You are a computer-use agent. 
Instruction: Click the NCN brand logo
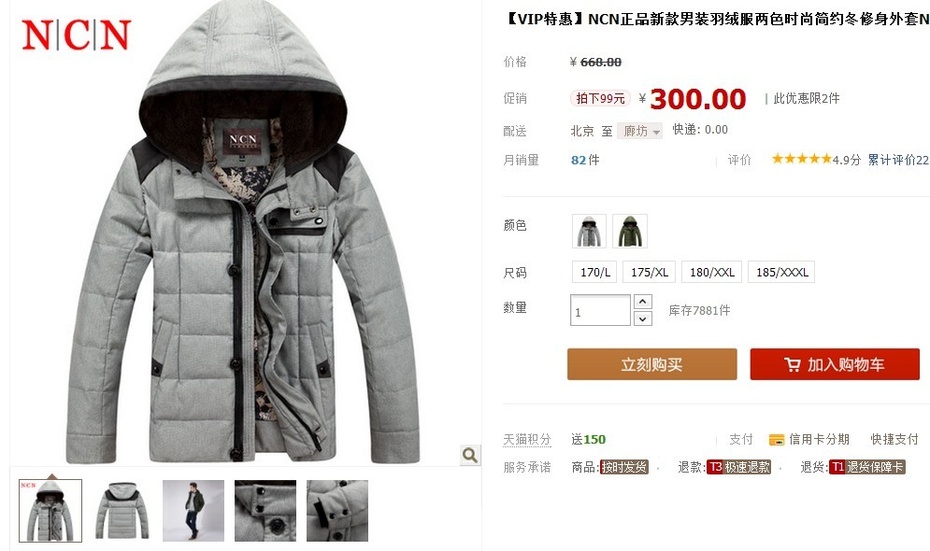75,35
